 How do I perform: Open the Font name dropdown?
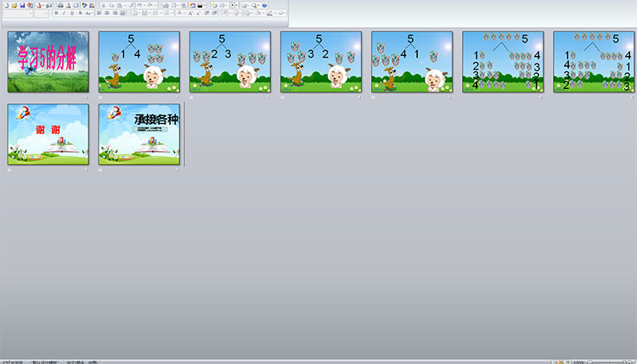pos(31,14)
